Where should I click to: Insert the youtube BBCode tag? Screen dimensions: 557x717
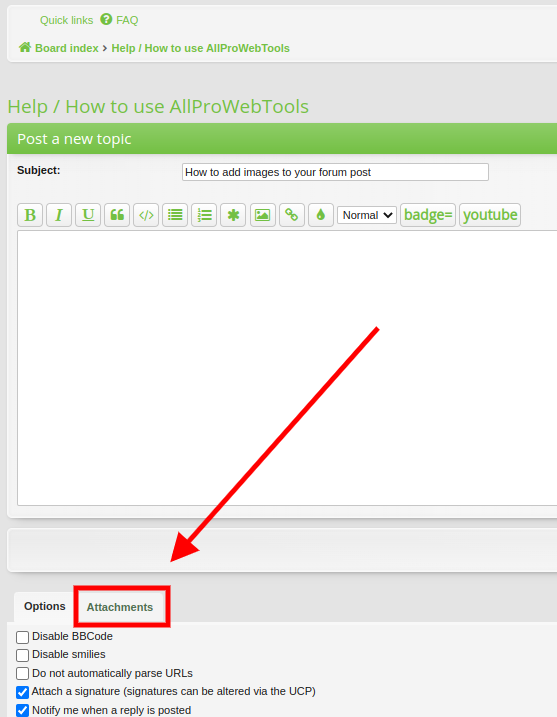pos(490,215)
